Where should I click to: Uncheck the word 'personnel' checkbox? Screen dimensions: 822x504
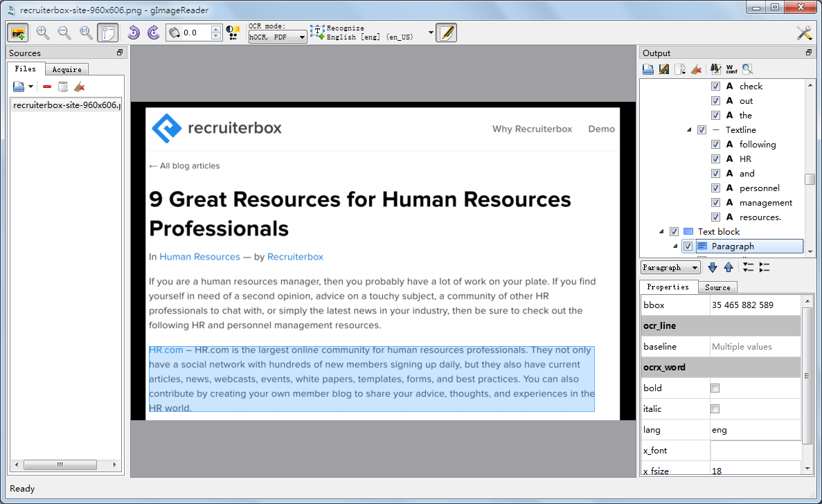coord(715,188)
